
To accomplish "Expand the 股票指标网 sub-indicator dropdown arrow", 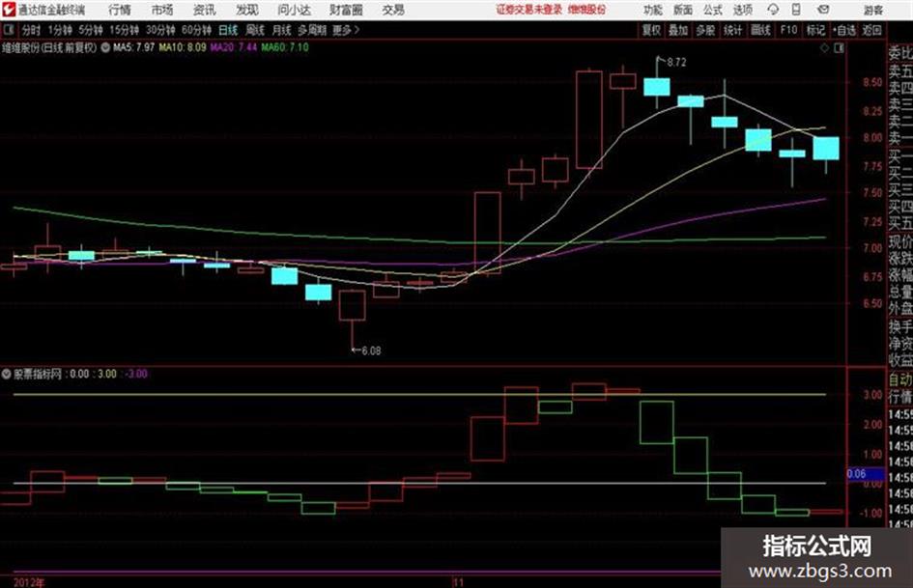I will pos(7,374).
